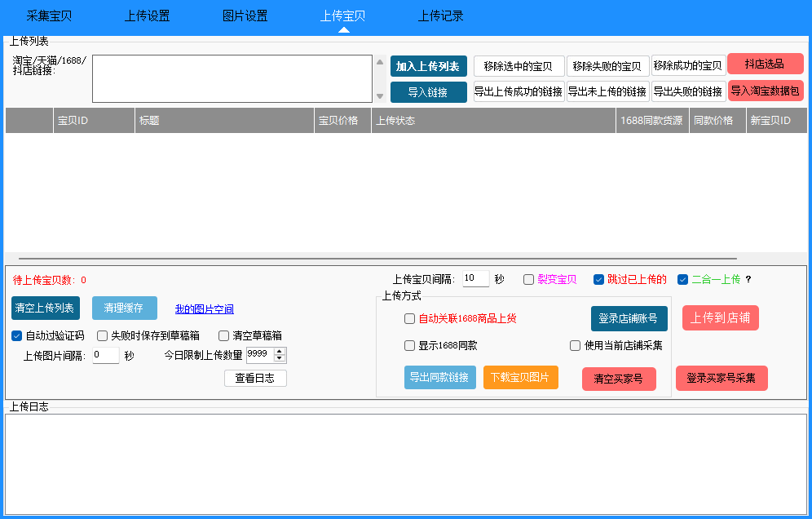Click inside the 淘宝/天猫/1688 link input box

232,78
